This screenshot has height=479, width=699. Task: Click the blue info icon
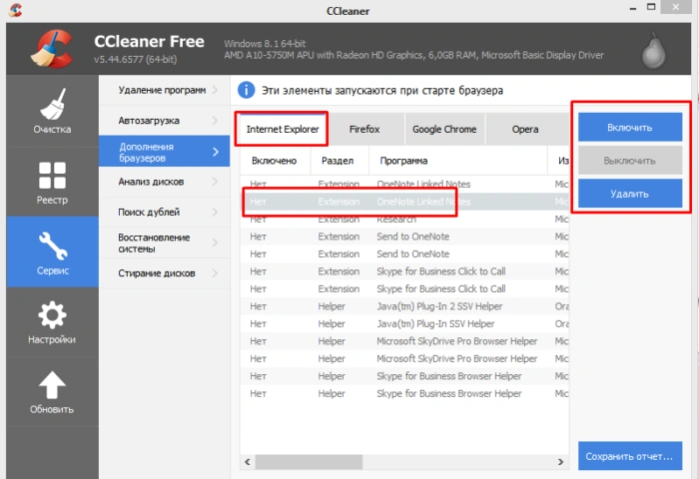(x=246, y=90)
